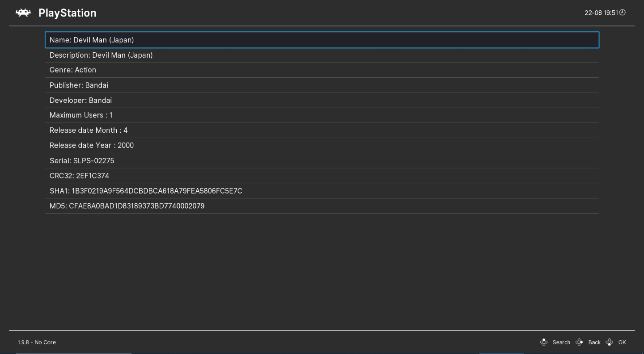This screenshot has width=644, height=354.
Task: Click the RetroArch invader logo icon
Action: (23, 13)
